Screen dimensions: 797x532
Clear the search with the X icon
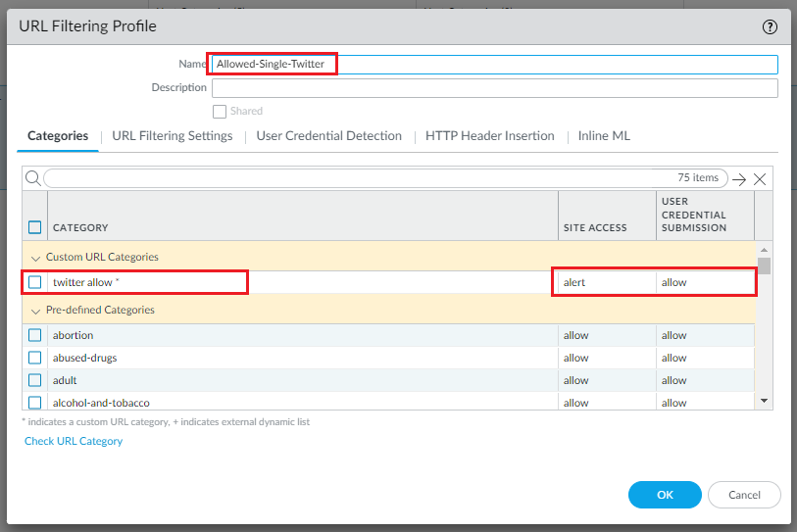(760, 179)
